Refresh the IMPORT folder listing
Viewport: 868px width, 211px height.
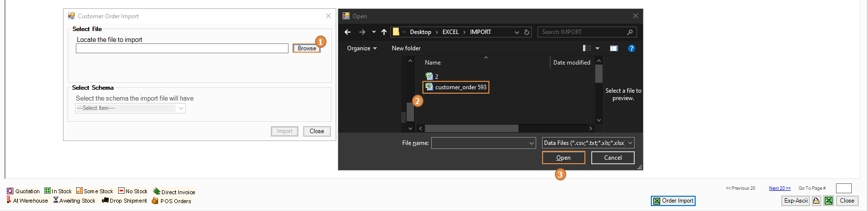click(527, 32)
